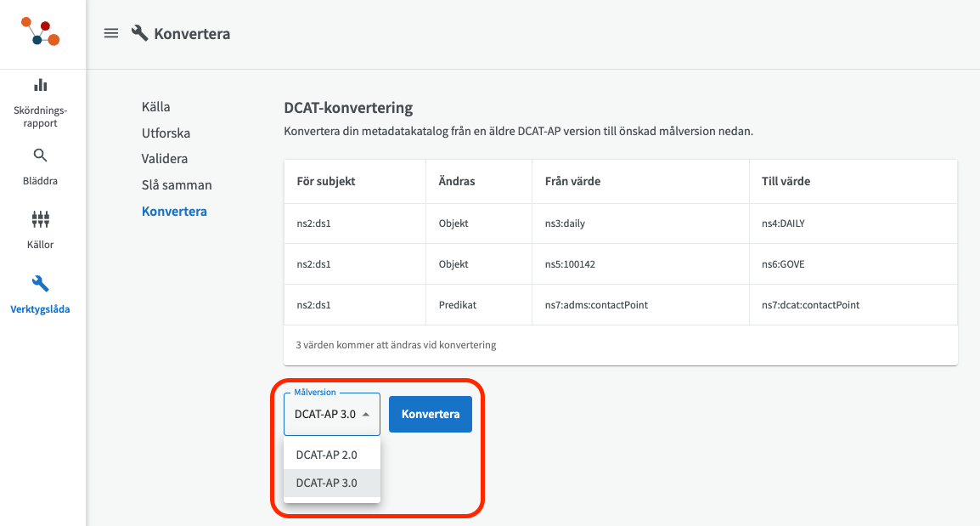Open Källor from the left sidebar
The width and height of the screenshot is (980, 526).
pyautogui.click(x=41, y=220)
